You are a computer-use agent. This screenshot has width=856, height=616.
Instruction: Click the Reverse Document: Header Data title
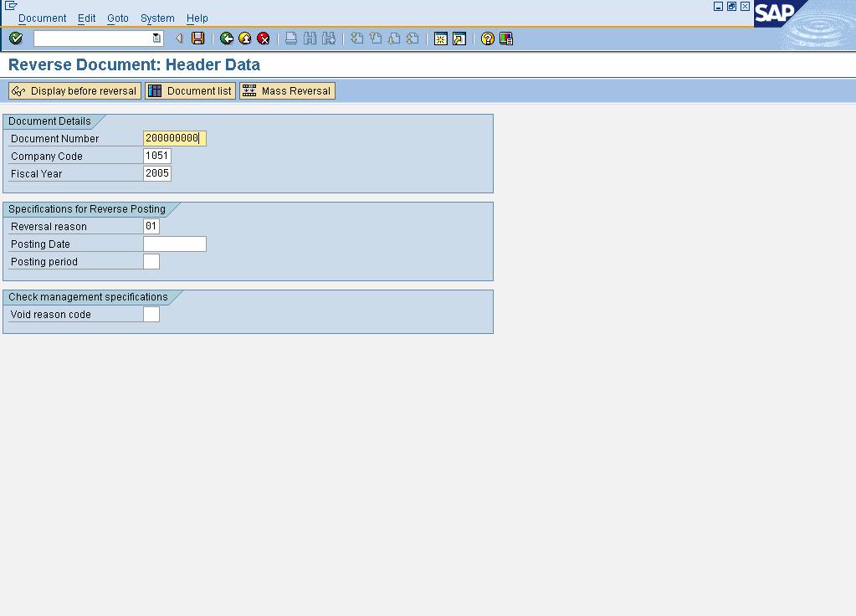[x=134, y=64]
